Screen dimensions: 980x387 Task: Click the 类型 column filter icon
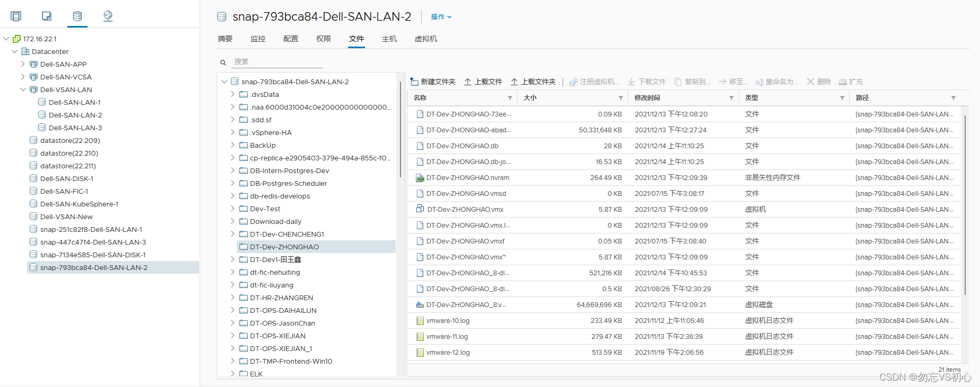pos(842,98)
